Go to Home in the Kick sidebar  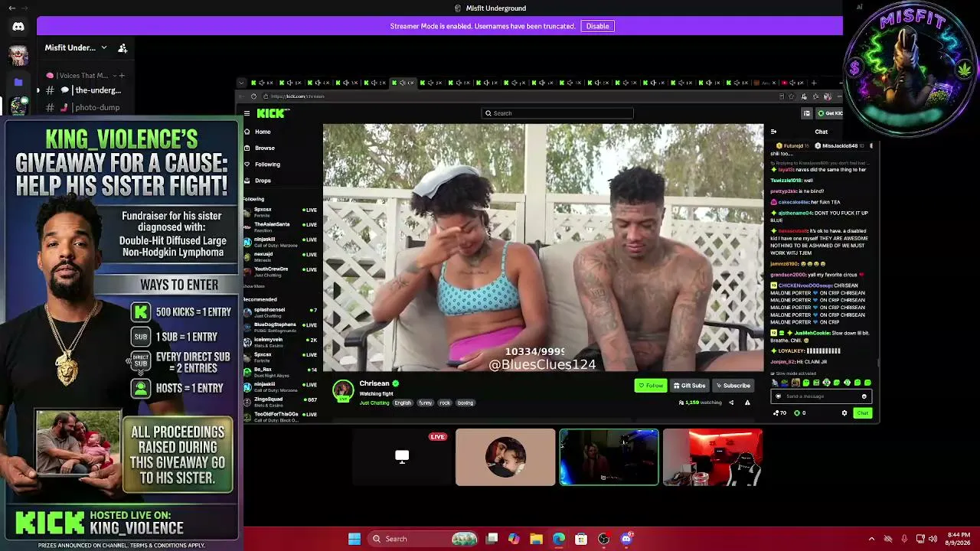click(263, 132)
